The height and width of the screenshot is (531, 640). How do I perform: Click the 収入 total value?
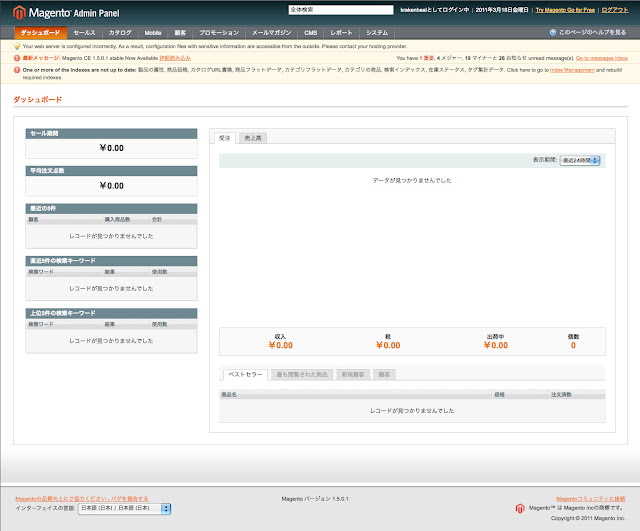pos(280,345)
